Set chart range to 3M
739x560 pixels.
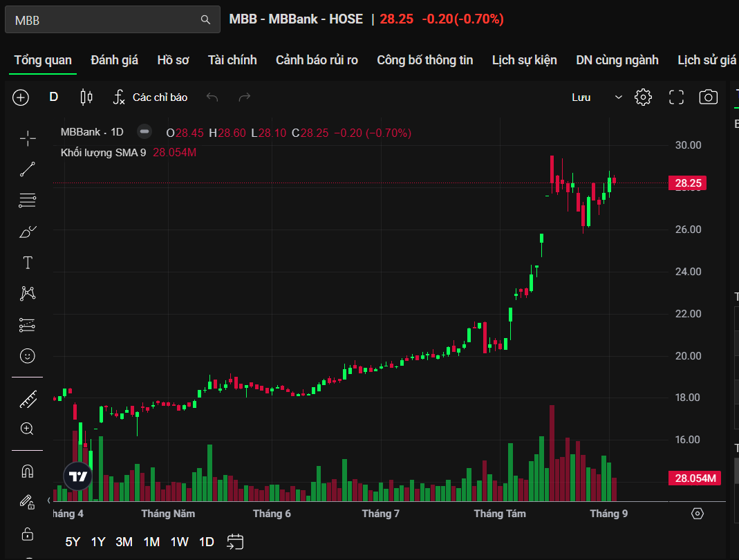coord(124,542)
